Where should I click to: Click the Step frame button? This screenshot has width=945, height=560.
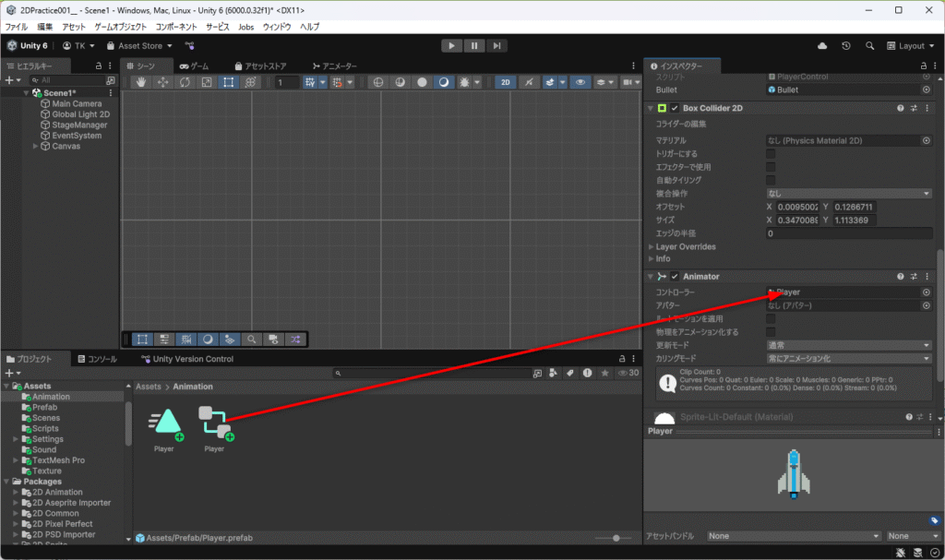click(496, 45)
